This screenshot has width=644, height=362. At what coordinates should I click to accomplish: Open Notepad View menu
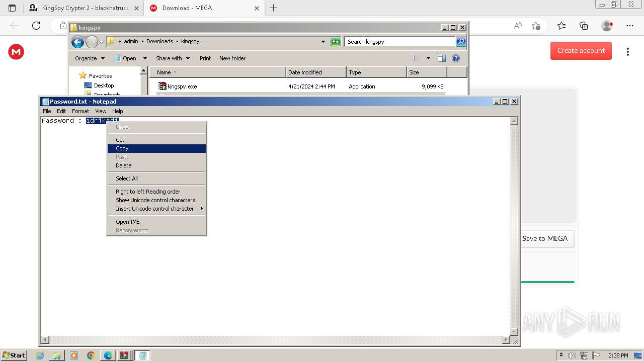[101, 111]
